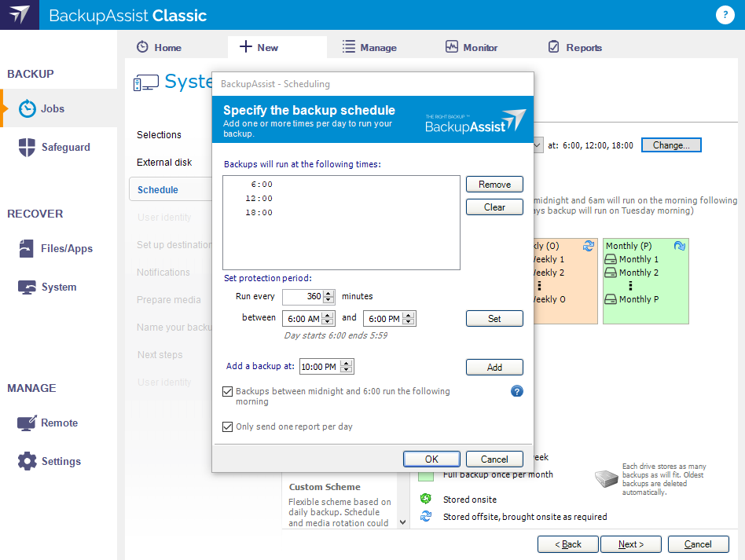Click the green Stored onsite icon

click(426, 498)
